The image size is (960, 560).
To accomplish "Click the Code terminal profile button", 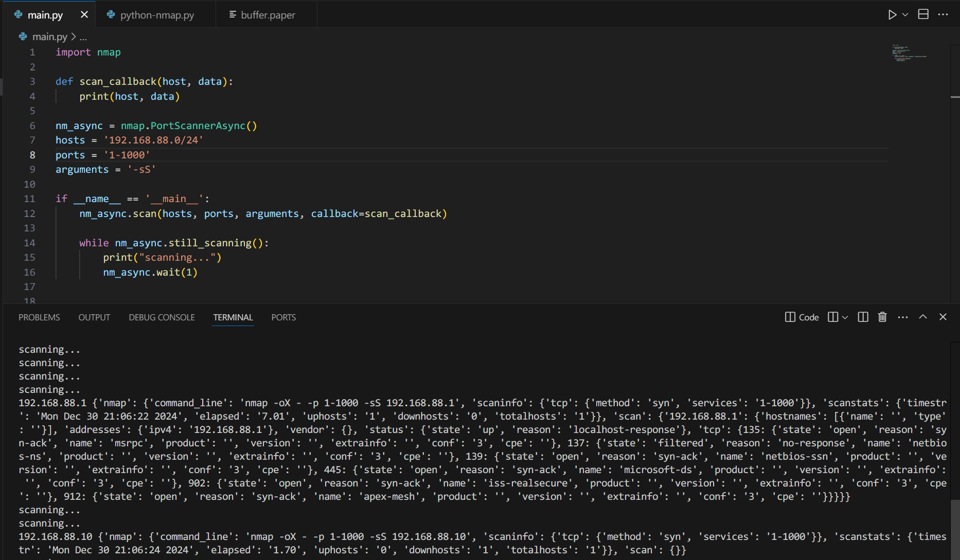I will coord(802,317).
